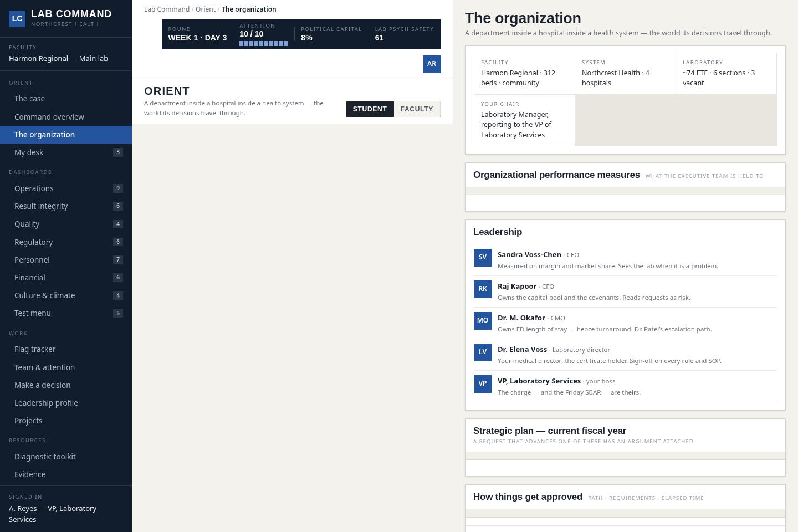
Task: Click Dr. M. Okafor's name
Action: coord(521,318)
